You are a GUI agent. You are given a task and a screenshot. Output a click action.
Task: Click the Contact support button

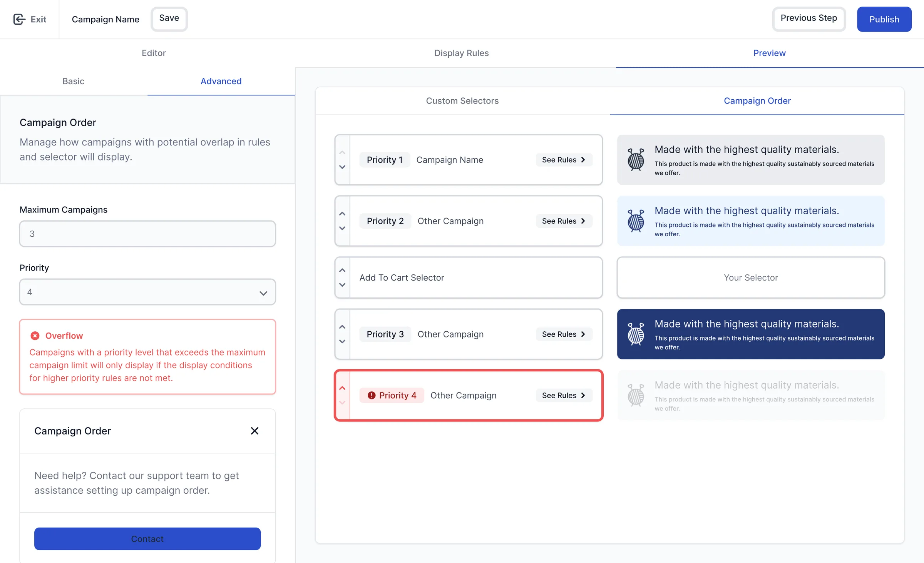click(147, 539)
